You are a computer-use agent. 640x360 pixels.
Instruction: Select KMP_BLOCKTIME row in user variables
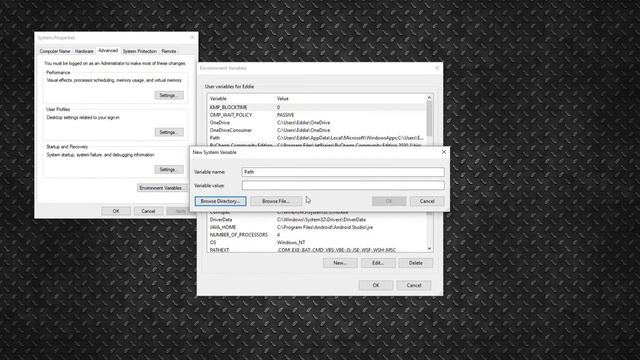coord(317,107)
